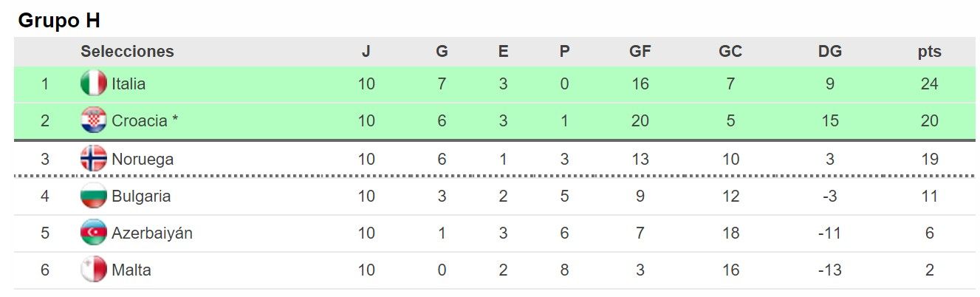
Task: Click the Azerbaiyán flag icon
Action: pyautogui.click(x=93, y=233)
